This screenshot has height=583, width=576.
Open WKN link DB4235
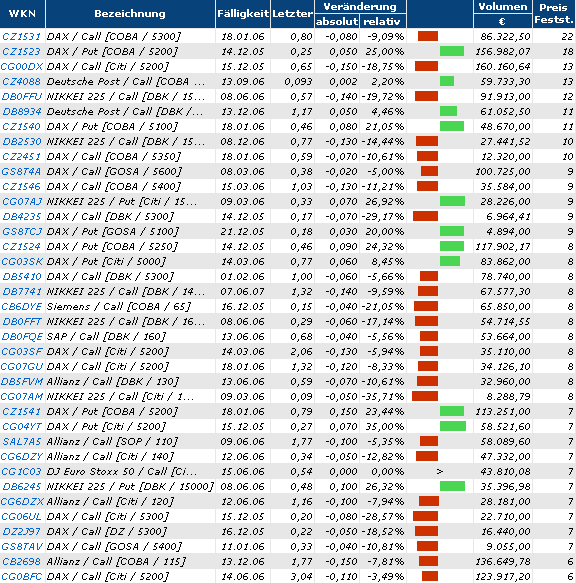[x=22, y=216]
